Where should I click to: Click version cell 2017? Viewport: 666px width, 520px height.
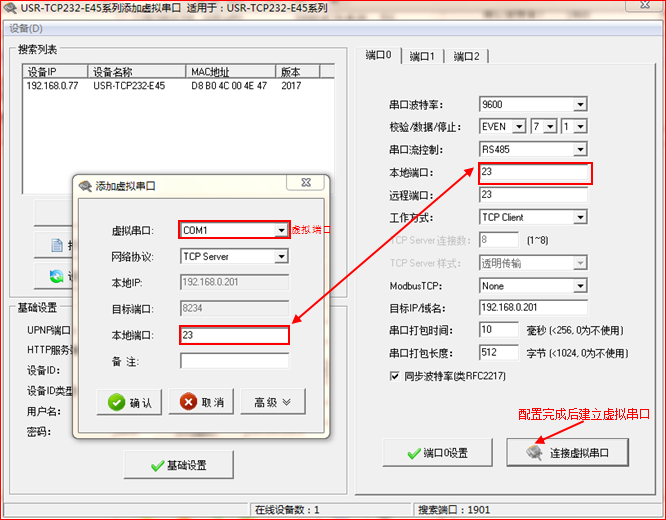tap(291, 86)
